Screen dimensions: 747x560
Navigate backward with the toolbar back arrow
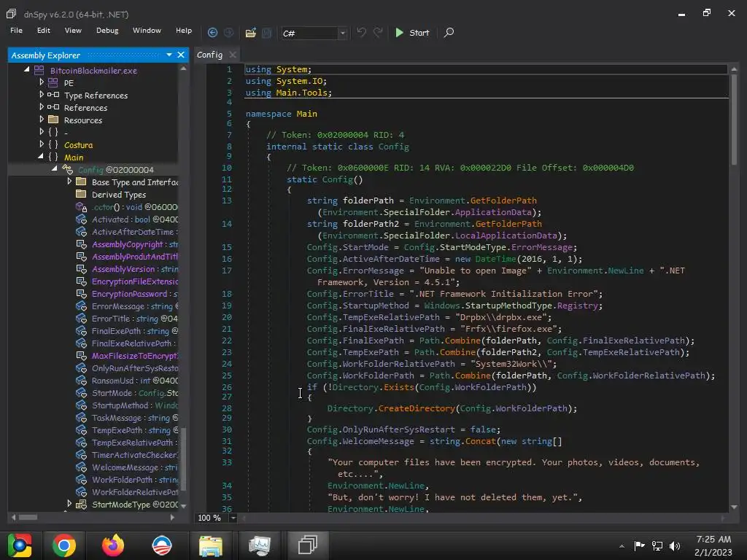[212, 32]
